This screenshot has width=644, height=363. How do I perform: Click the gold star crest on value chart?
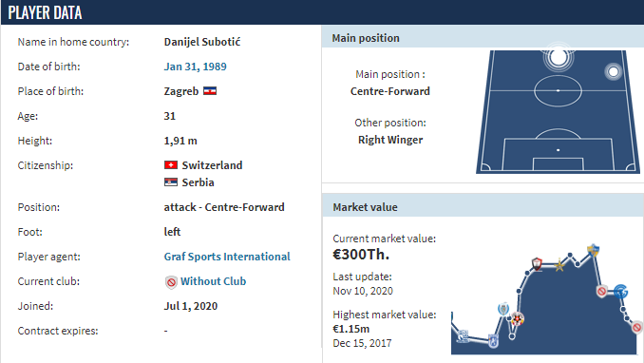(x=559, y=265)
